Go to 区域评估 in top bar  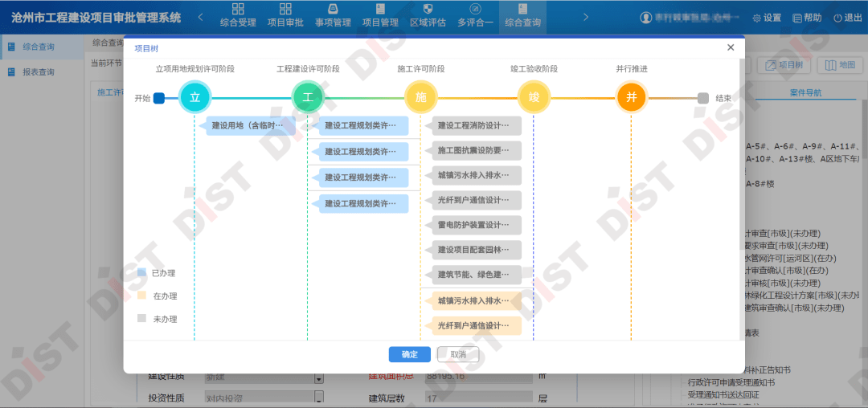(x=428, y=16)
